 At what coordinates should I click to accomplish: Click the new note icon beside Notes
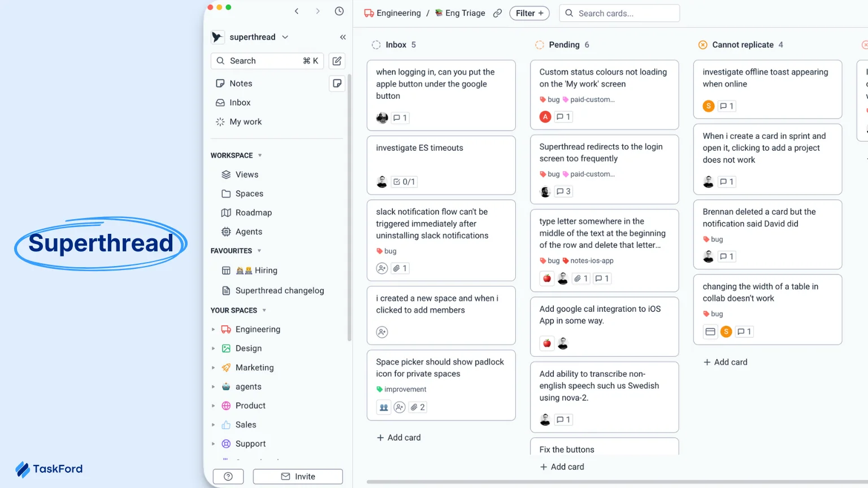point(337,84)
